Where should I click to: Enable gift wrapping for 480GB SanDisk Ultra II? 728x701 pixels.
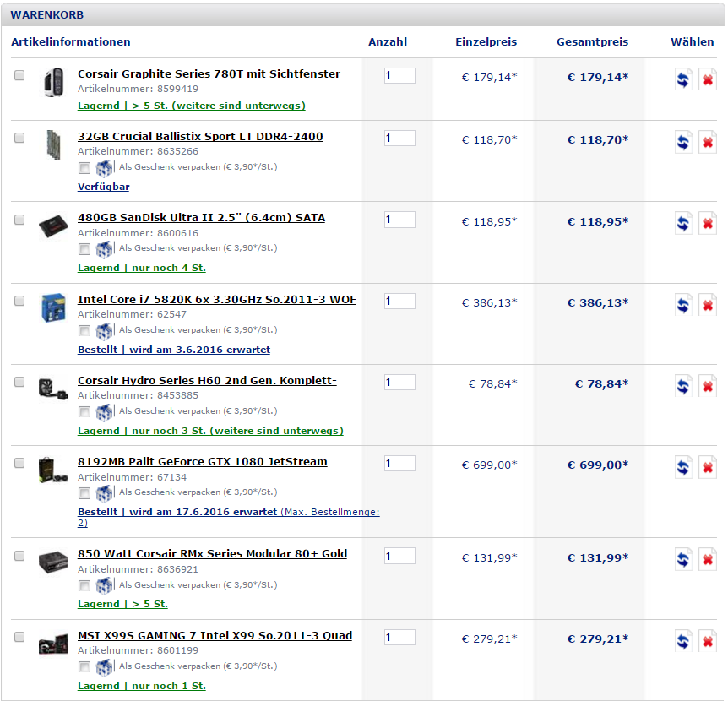(x=84, y=249)
